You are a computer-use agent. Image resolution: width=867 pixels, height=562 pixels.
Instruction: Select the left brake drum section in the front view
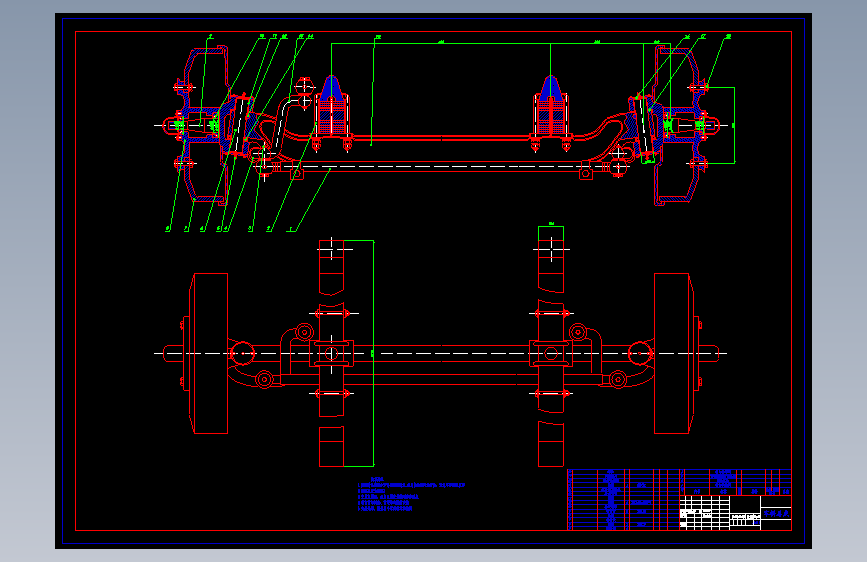[206, 125]
